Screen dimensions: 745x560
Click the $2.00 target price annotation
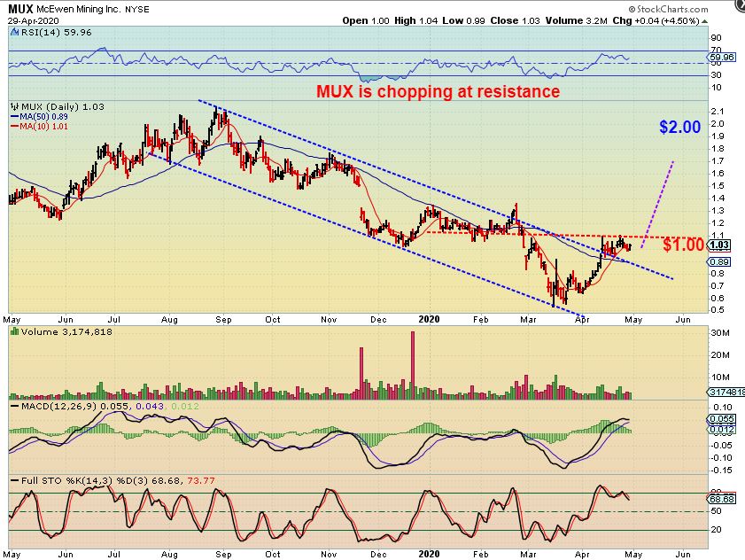click(680, 127)
